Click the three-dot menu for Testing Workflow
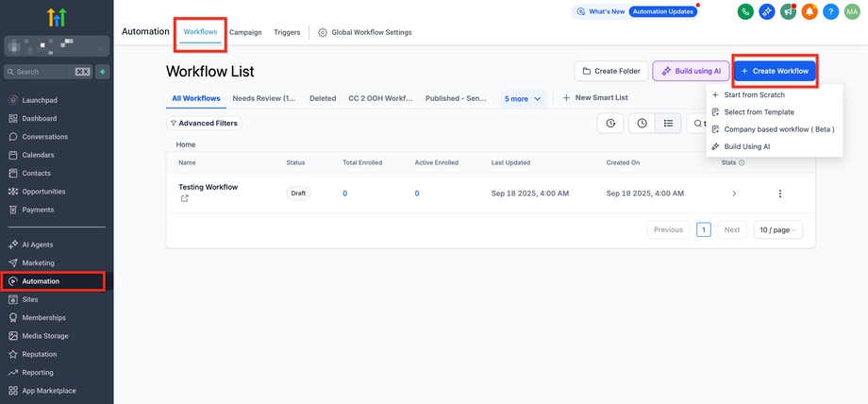This screenshot has width=868, height=404. 779,194
